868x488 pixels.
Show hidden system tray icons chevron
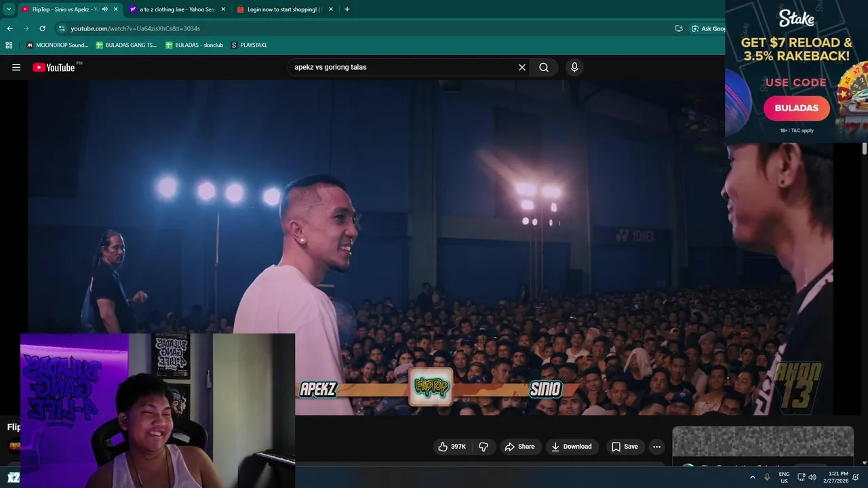click(x=752, y=477)
